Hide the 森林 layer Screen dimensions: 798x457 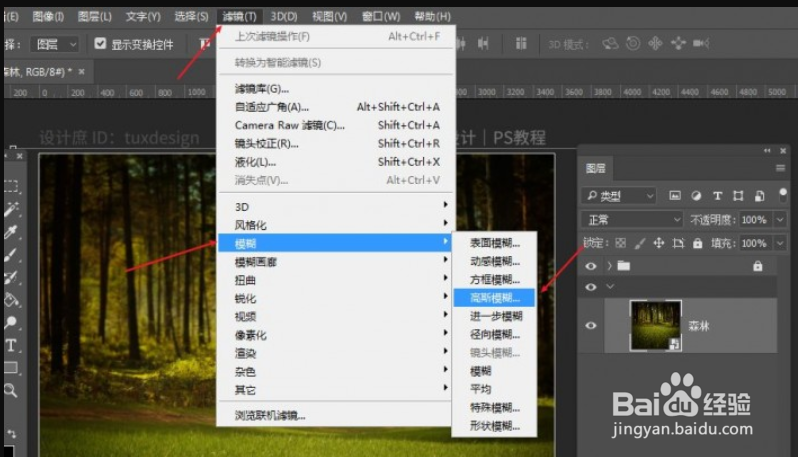click(590, 326)
